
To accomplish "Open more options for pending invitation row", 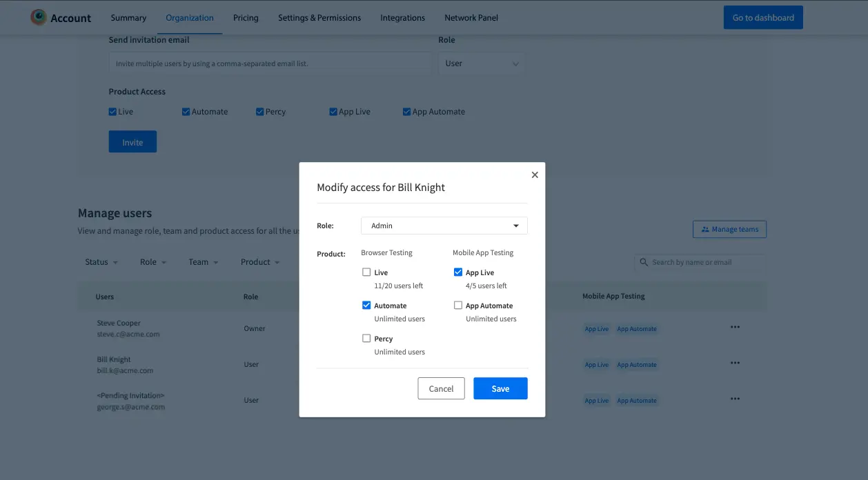I will coord(735,399).
